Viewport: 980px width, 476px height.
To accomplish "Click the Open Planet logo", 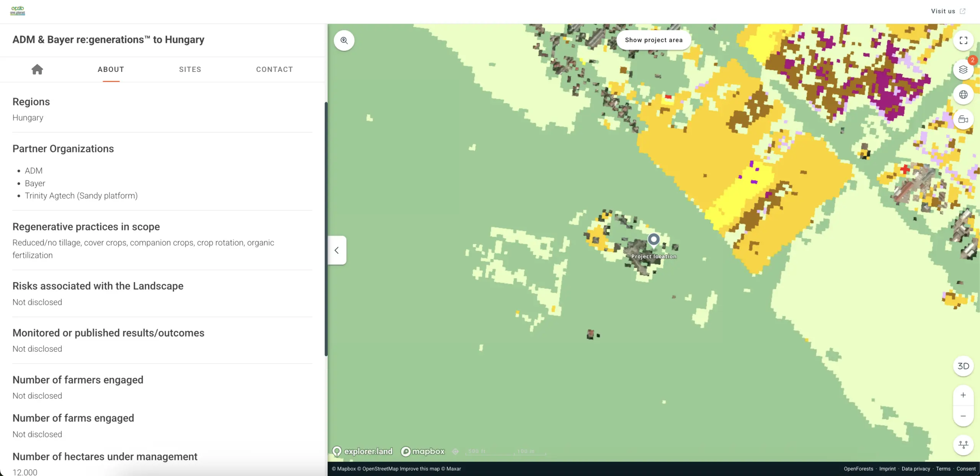I will coord(18,11).
